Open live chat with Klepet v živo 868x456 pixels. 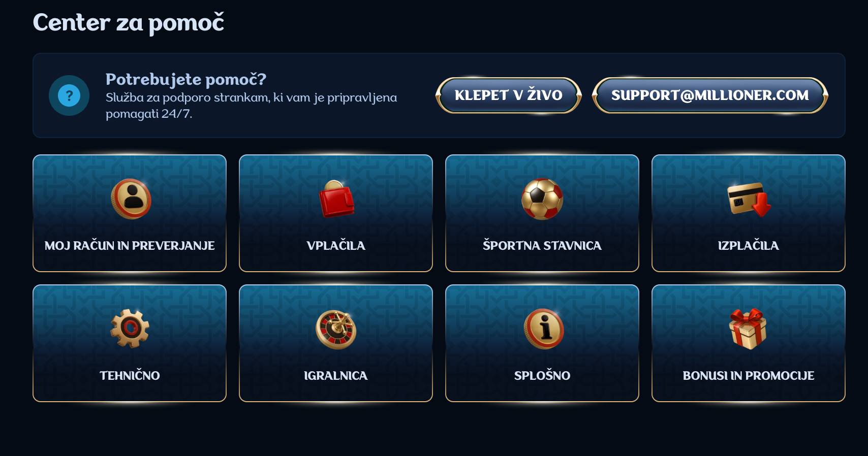click(x=508, y=95)
